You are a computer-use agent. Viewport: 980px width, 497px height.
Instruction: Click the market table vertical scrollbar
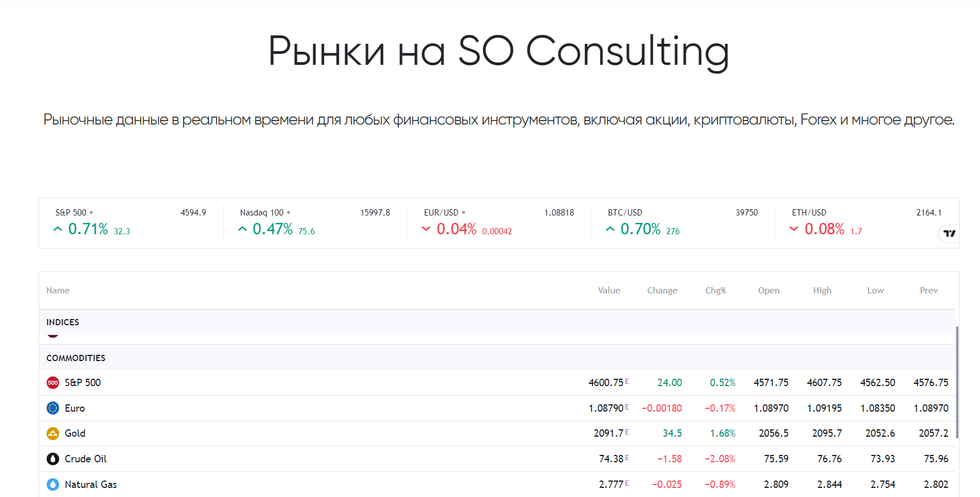957,382
